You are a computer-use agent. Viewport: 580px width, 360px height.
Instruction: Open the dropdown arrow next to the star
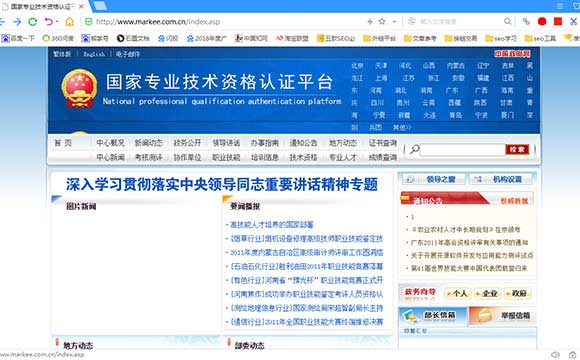pos(394,22)
